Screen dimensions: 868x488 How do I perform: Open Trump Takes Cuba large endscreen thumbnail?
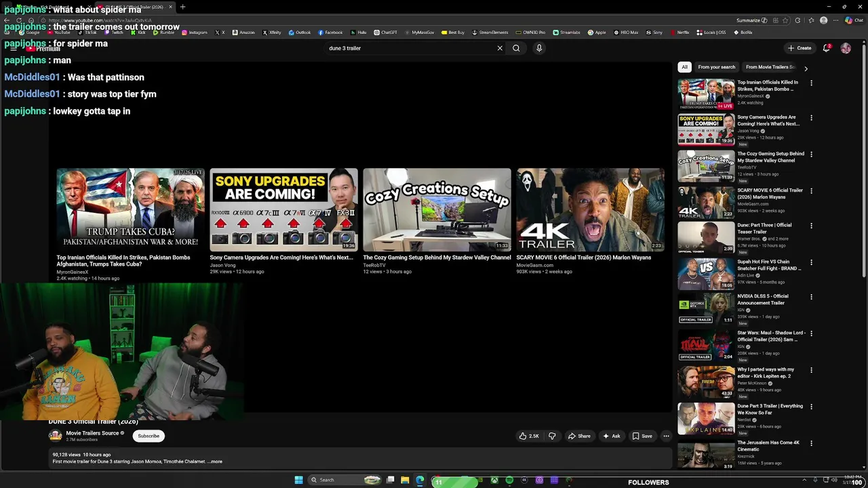tap(130, 209)
